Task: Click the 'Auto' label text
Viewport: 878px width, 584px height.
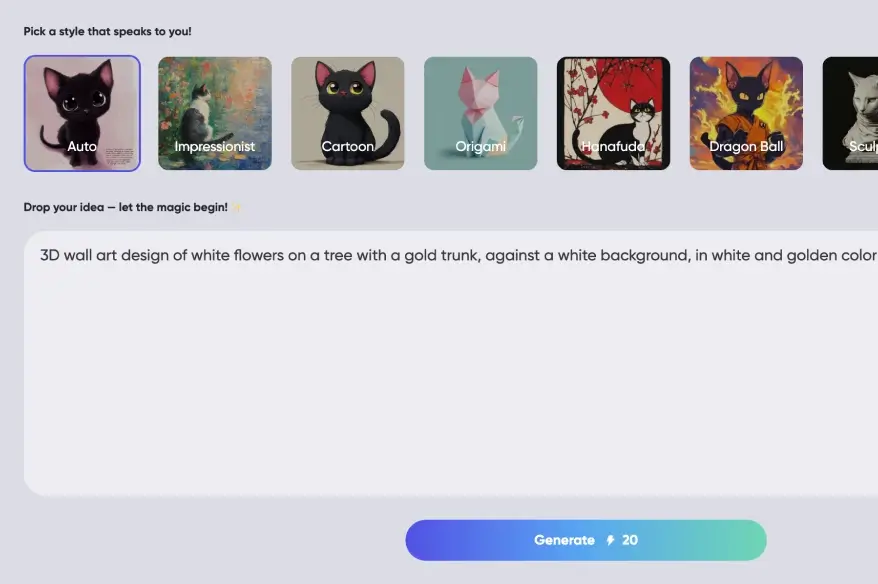Action: coord(82,146)
